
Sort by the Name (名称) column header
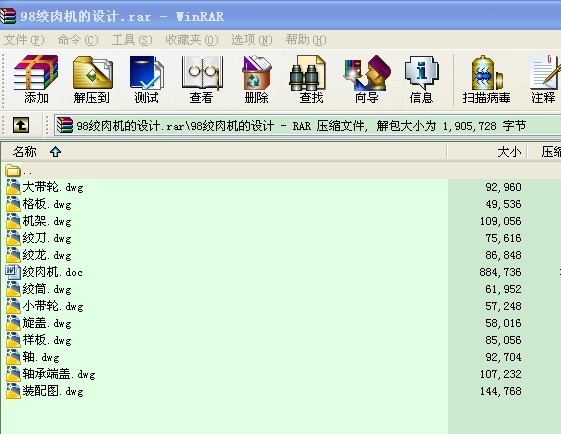click(x=224, y=152)
